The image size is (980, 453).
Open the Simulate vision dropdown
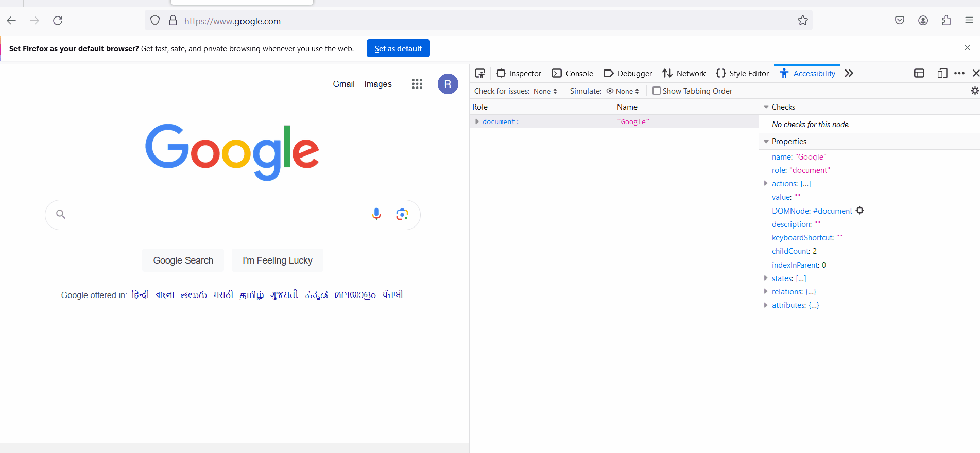click(623, 91)
